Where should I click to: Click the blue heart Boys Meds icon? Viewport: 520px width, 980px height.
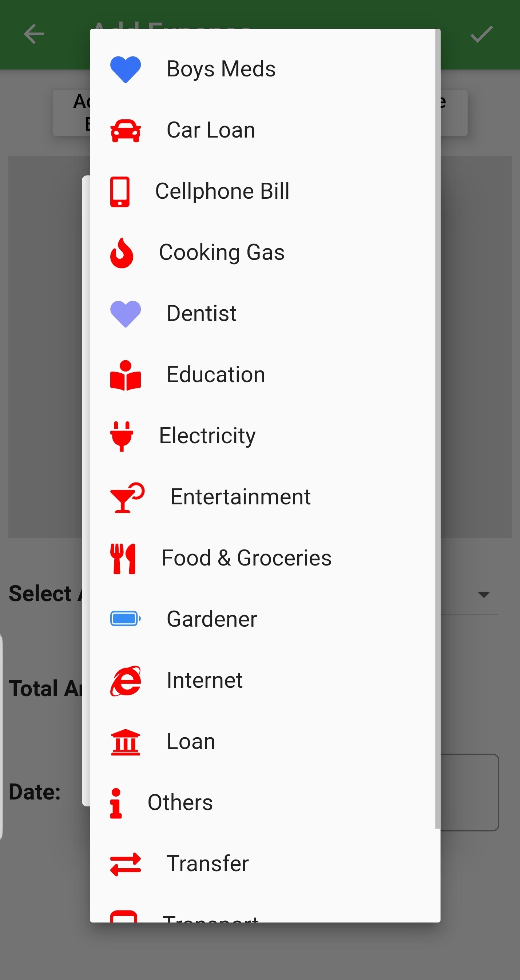125,69
